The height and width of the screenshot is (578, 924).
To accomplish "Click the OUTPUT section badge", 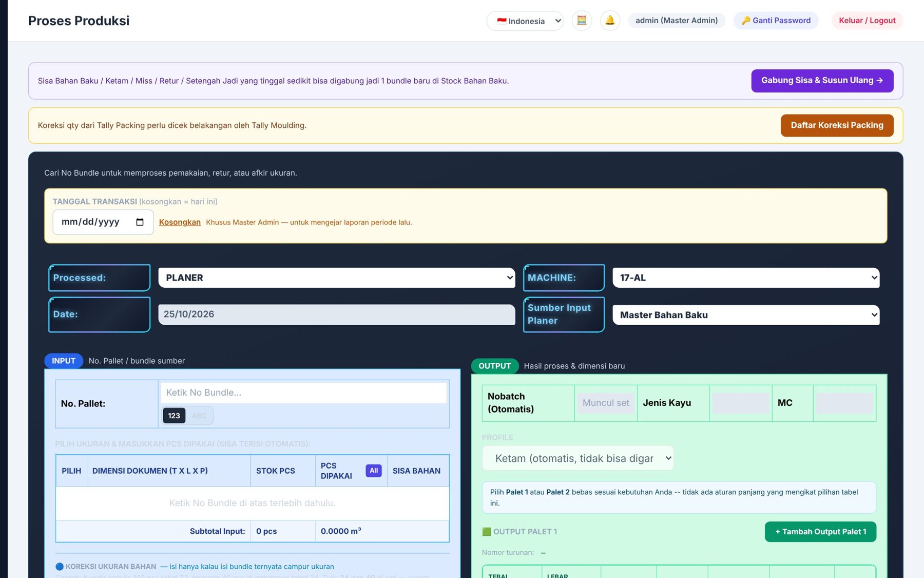I will 495,366.
